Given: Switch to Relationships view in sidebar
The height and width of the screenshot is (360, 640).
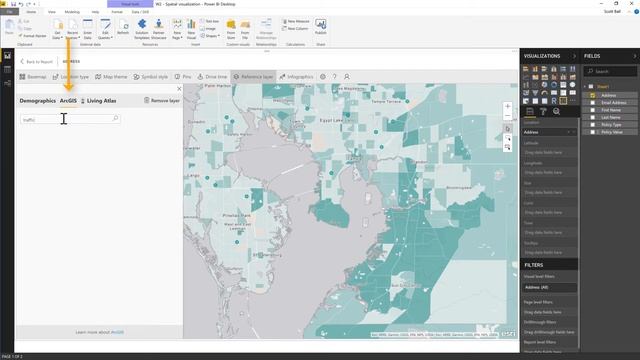Looking at the screenshot, I should tap(7, 83).
